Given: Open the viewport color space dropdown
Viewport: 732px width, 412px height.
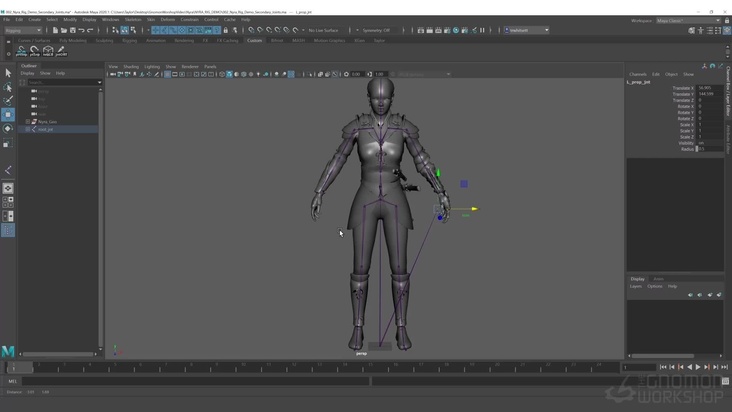Looking at the screenshot, I should (423, 74).
